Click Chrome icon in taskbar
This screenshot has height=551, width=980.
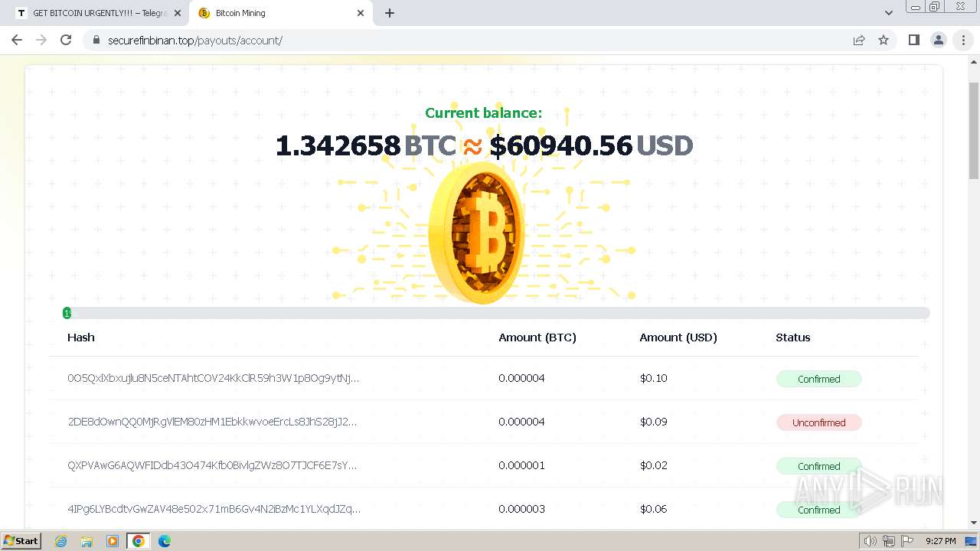[x=139, y=541]
